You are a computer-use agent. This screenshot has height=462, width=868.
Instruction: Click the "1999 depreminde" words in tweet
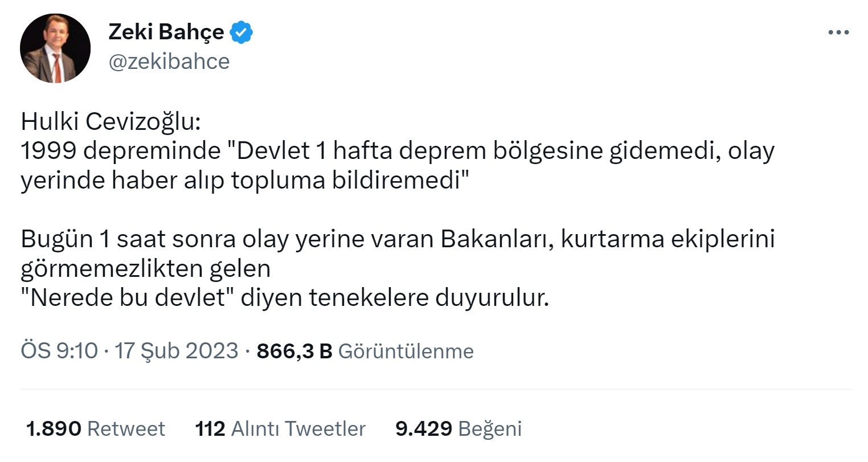tap(118, 151)
